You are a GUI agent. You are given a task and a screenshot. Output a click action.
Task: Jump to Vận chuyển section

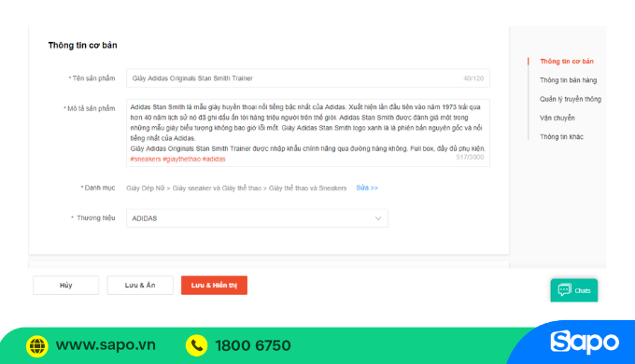point(557,118)
